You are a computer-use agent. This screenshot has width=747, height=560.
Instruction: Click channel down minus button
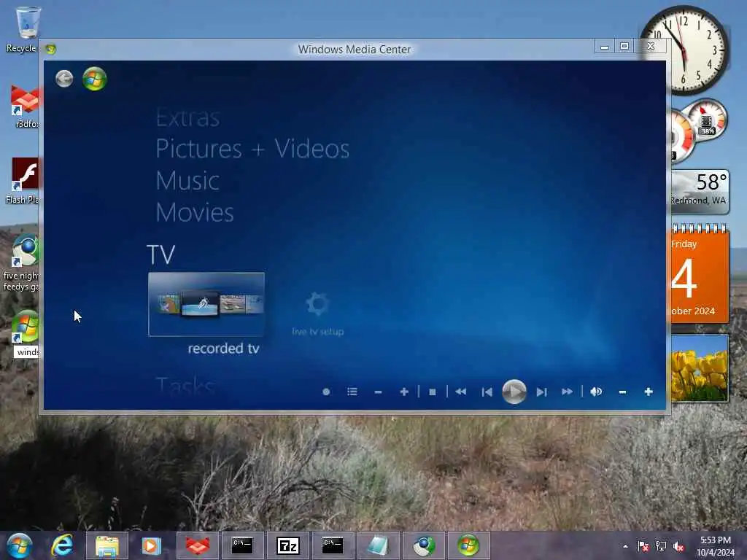[x=379, y=392]
